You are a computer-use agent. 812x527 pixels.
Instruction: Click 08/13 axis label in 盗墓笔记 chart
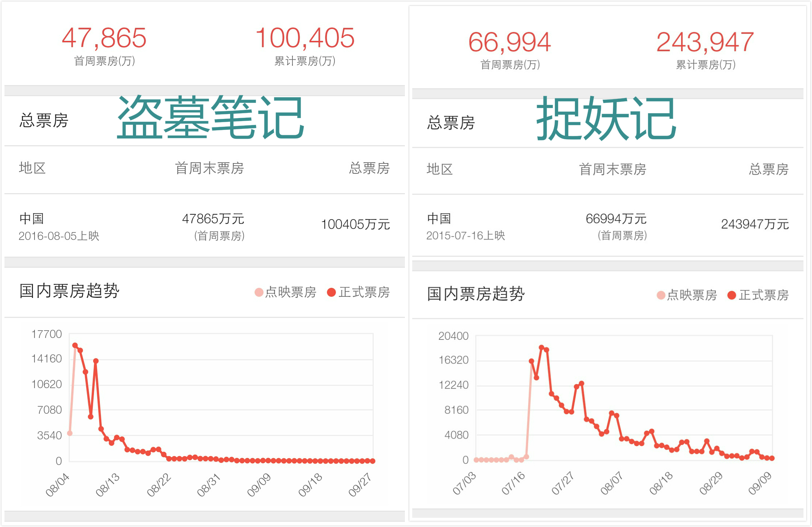click(108, 485)
